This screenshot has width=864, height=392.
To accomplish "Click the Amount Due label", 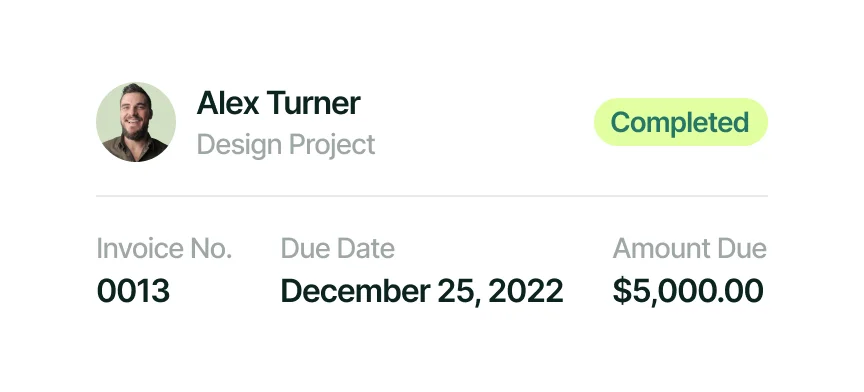I will pyautogui.click(x=690, y=248).
